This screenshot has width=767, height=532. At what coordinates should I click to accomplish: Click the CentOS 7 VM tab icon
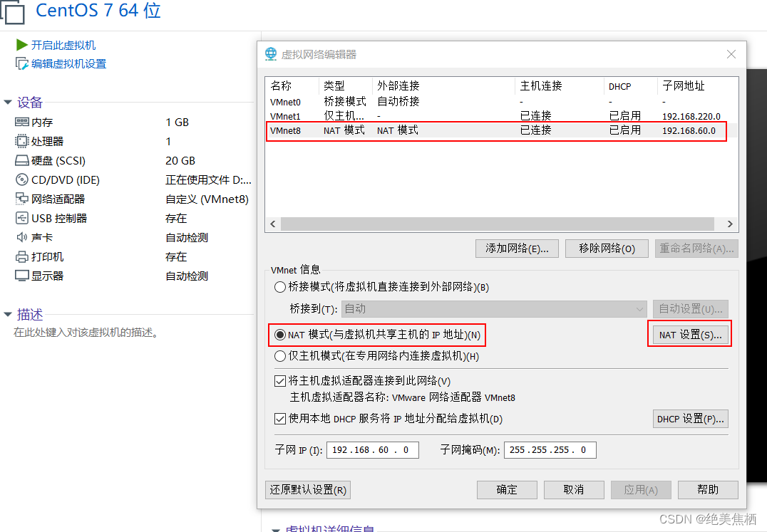[13, 12]
